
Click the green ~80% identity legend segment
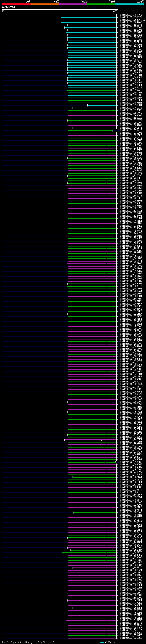tap(101, 4)
